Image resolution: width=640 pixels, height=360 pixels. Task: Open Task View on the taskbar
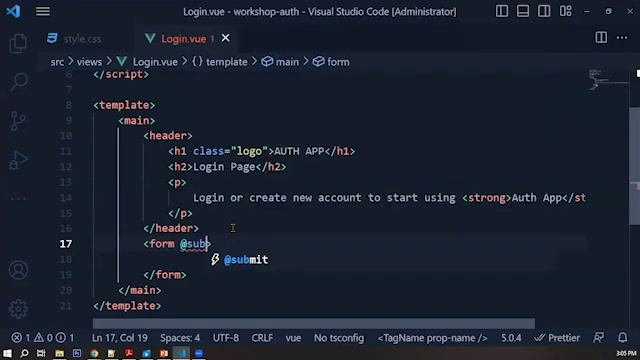[x=41, y=353]
